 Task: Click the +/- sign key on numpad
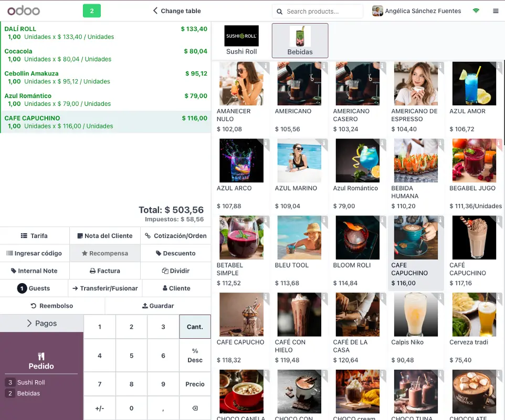100,408
